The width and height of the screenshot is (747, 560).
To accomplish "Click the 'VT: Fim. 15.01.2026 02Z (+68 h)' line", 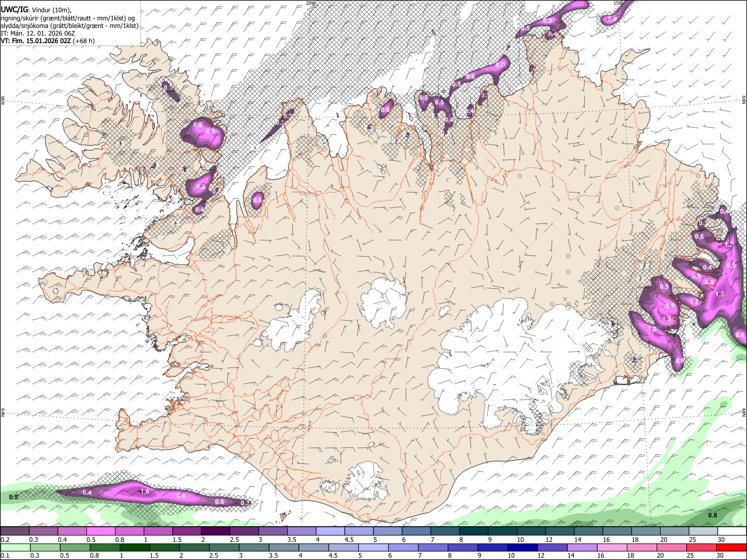I will pos(47,41).
